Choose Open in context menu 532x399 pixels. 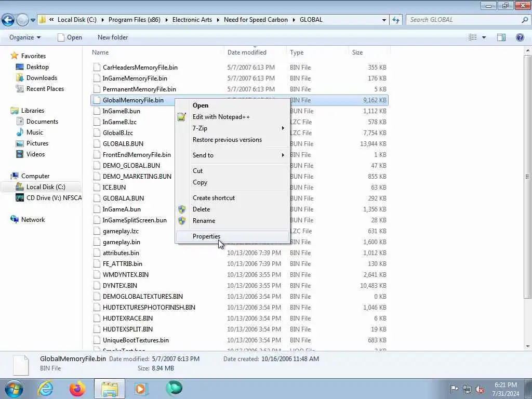(232, 105)
